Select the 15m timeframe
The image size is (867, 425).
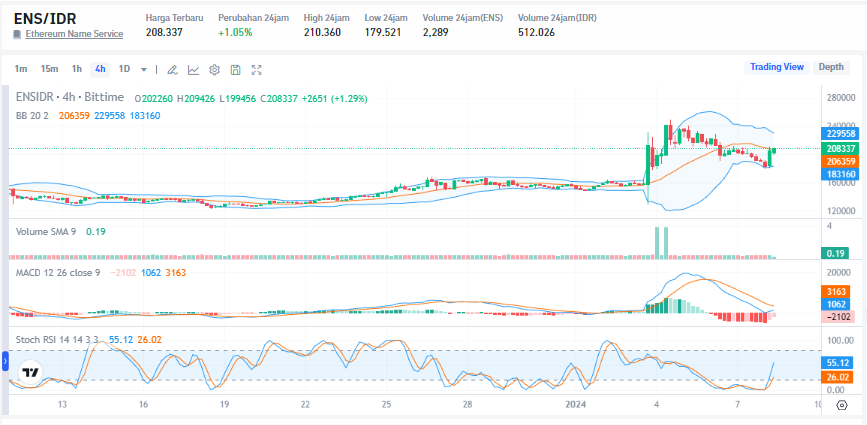(x=49, y=69)
